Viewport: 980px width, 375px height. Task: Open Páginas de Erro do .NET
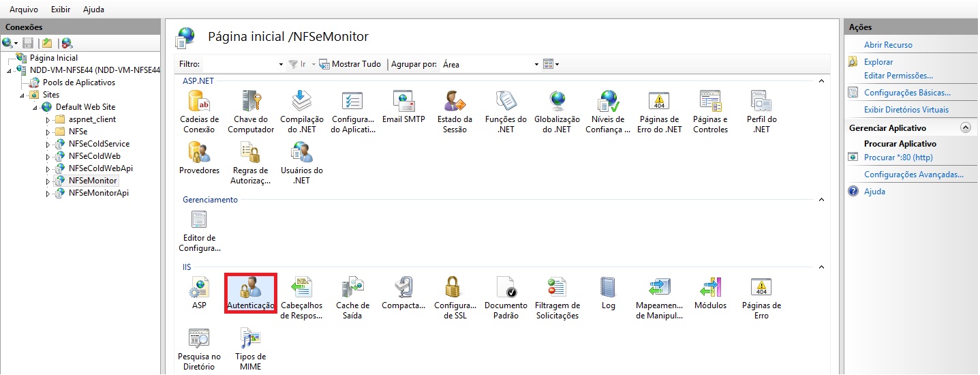pos(659,112)
